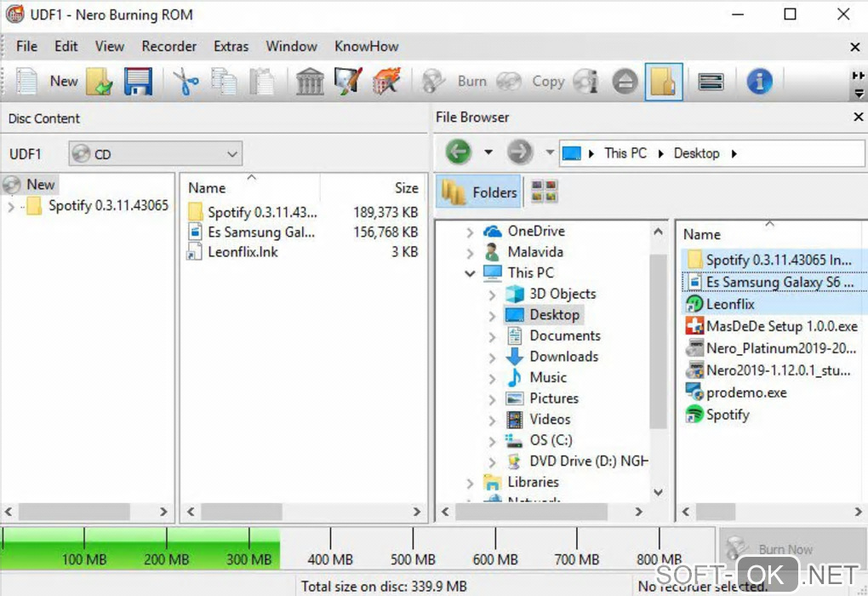This screenshot has width=868, height=596.
Task: Select the New disc root node
Action: click(x=30, y=185)
